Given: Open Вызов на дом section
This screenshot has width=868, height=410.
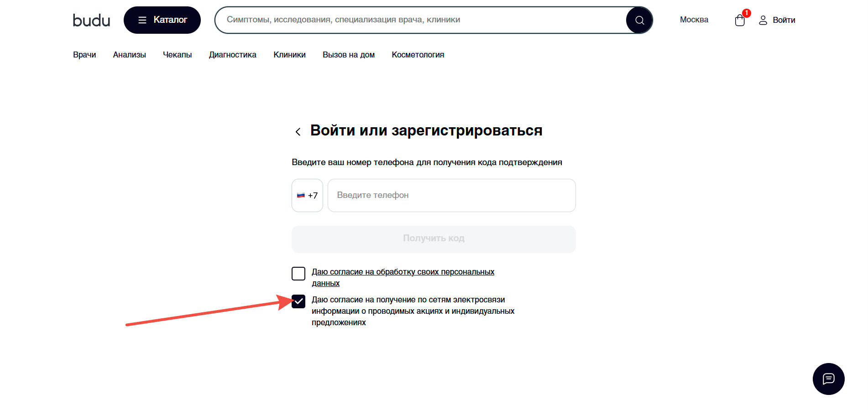Looking at the screenshot, I should coord(349,55).
